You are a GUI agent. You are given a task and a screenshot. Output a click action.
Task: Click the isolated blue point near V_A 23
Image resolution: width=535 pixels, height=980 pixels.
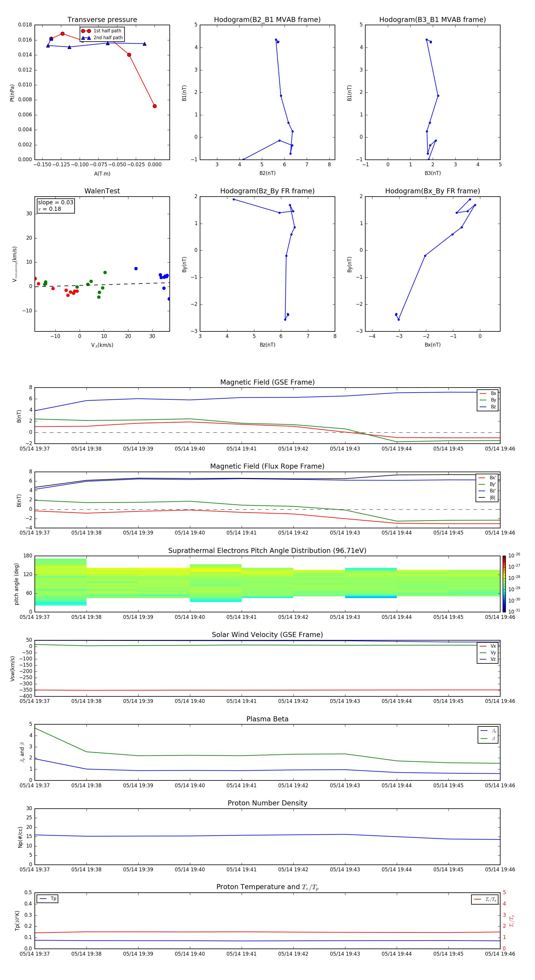tap(136, 268)
